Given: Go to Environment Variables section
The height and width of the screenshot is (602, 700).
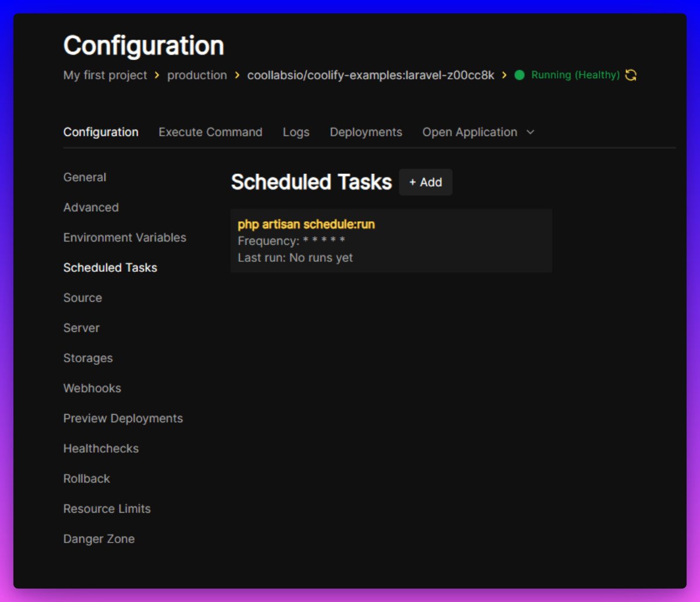Looking at the screenshot, I should [x=125, y=237].
